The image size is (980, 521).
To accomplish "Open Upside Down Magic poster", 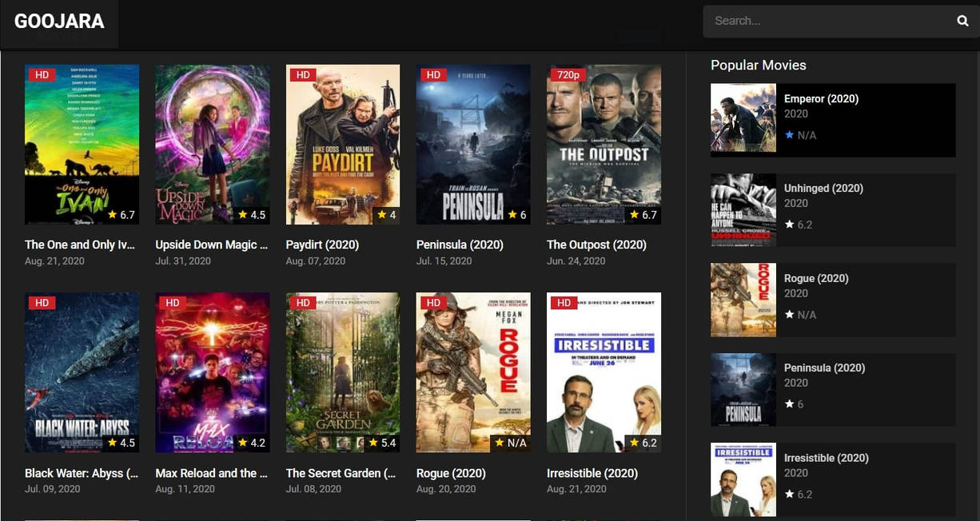I will (213, 145).
